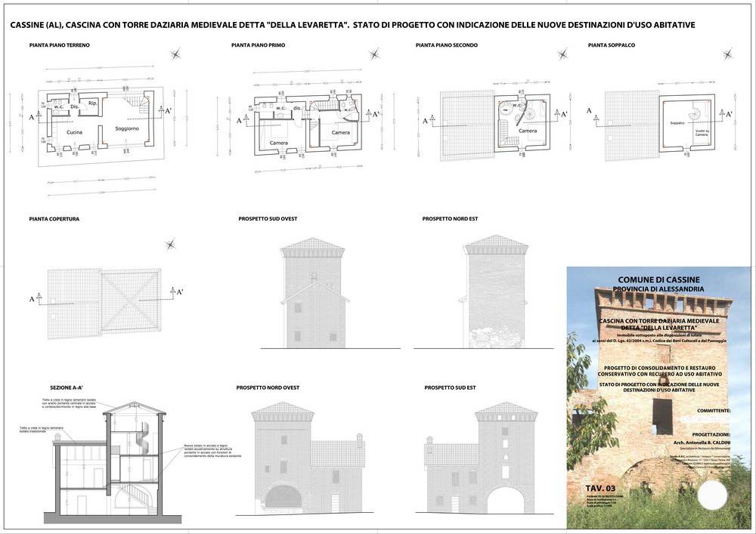
Task: Click the brick tower photo on title block
Action: tap(658, 397)
